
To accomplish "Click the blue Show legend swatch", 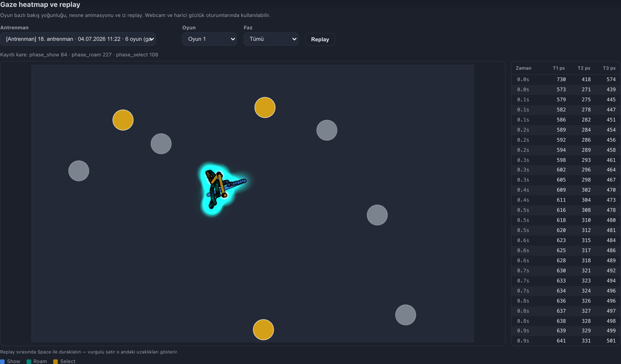I will [x=3, y=361].
